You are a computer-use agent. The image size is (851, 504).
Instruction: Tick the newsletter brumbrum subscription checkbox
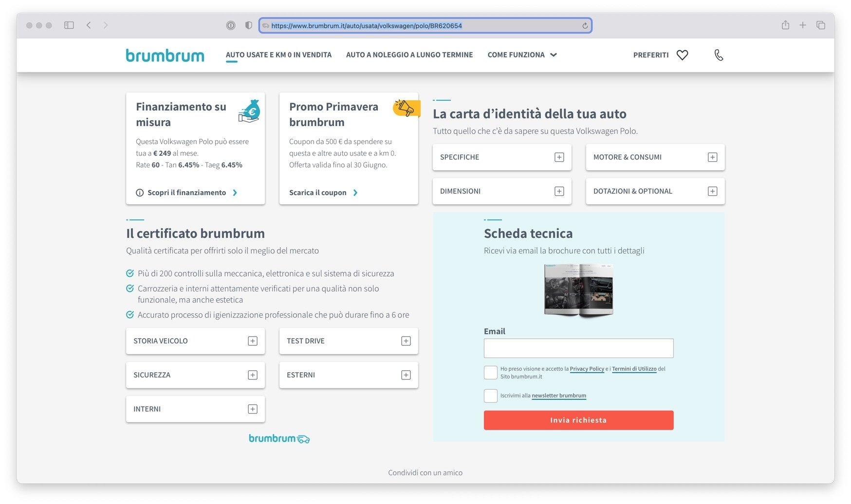(x=491, y=396)
